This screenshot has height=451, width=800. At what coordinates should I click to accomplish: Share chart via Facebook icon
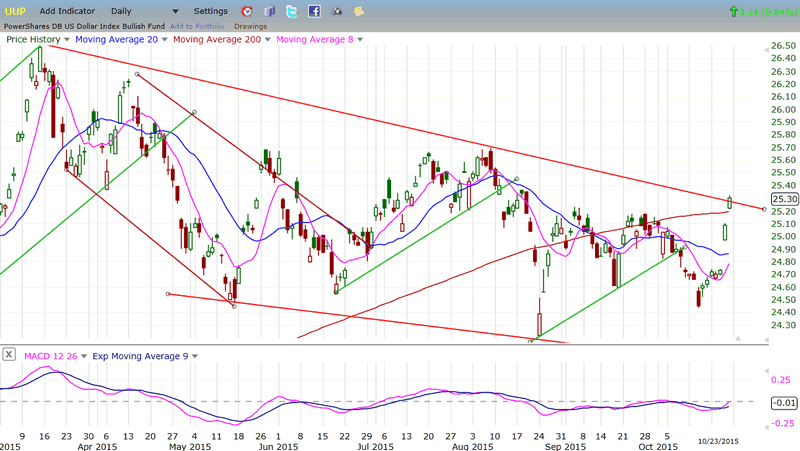(x=314, y=11)
